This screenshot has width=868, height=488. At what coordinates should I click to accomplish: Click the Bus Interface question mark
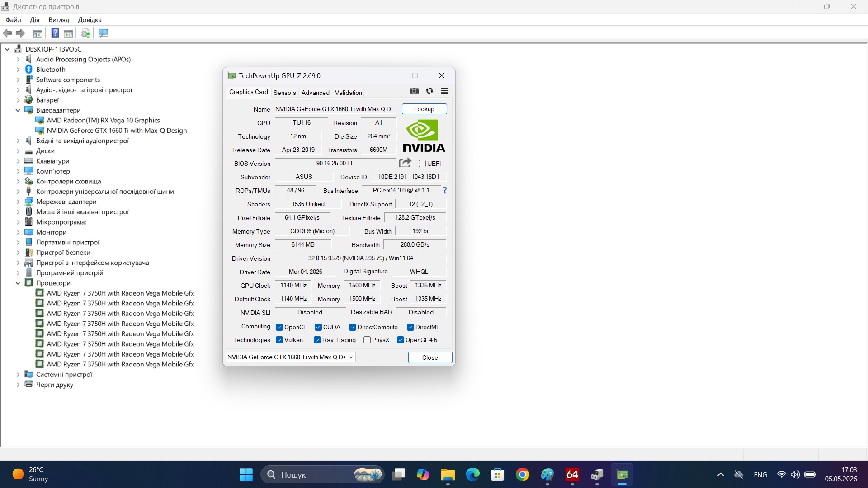(445, 190)
